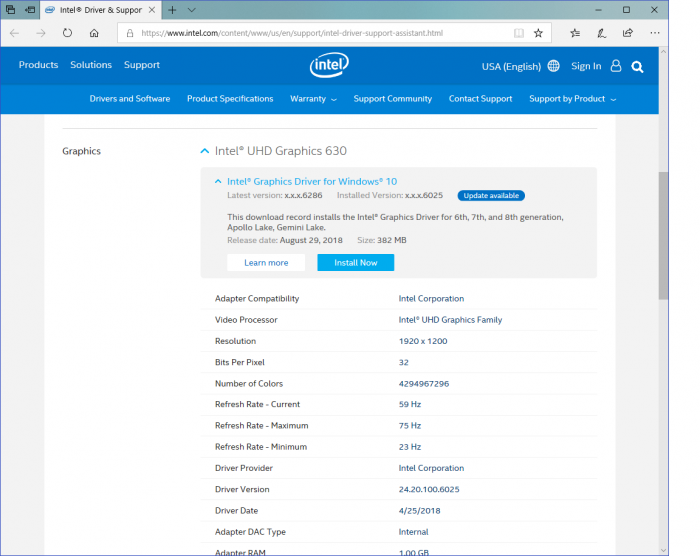Open the Support menu
The width and height of the screenshot is (700, 556).
(x=142, y=65)
